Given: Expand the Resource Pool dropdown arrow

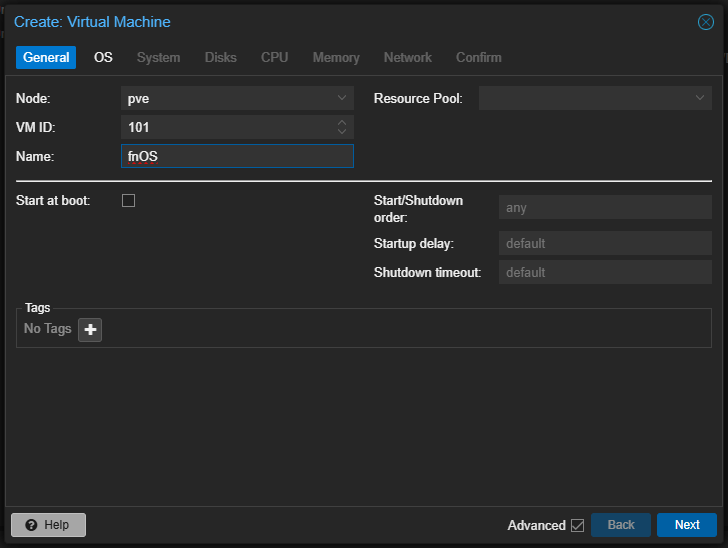Looking at the screenshot, I should click(700, 98).
